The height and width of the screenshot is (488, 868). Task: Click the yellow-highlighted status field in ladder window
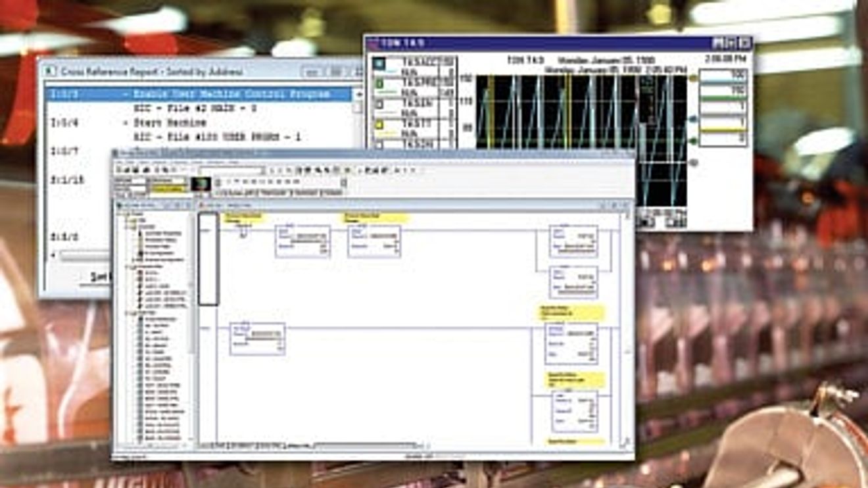click(x=168, y=189)
